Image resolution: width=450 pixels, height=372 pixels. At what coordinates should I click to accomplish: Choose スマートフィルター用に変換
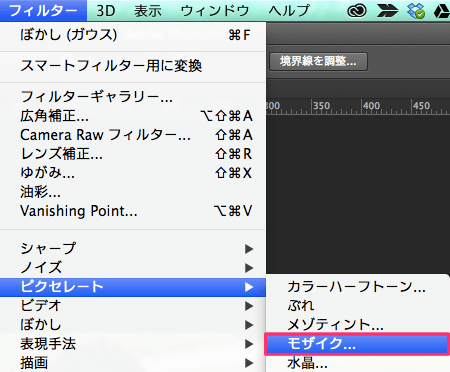(x=133, y=66)
